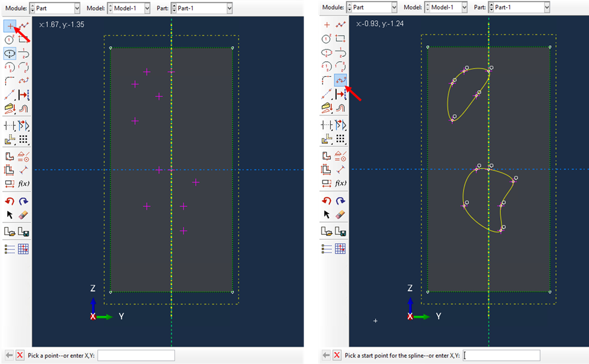This screenshot has width=589, height=364.
Task: Select the center-and-endpoints arc tool in left window
Action: point(10,67)
